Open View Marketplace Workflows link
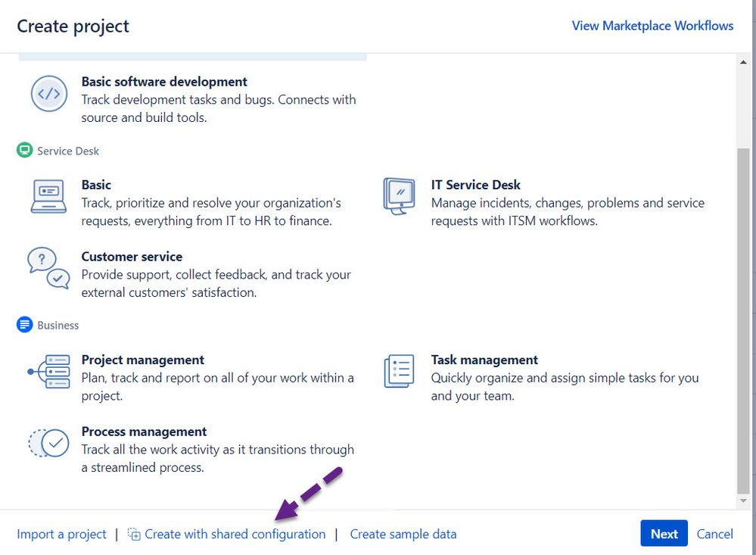This screenshot has width=756, height=555. click(x=652, y=26)
